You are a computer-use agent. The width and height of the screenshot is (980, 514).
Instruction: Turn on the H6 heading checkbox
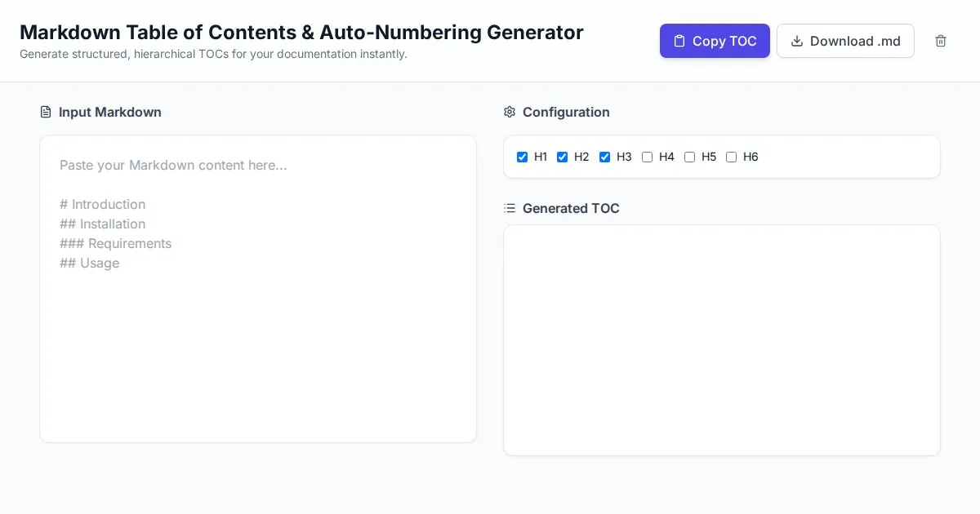pyautogui.click(x=732, y=157)
